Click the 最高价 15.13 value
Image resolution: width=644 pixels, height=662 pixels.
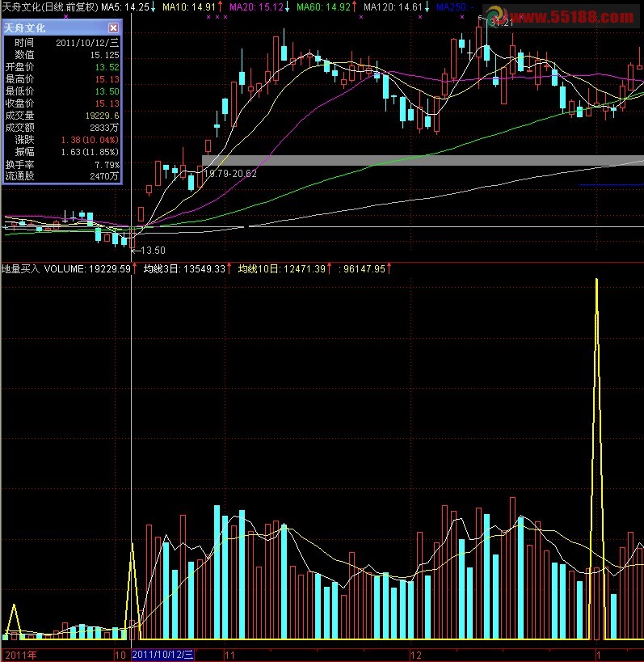[107, 79]
